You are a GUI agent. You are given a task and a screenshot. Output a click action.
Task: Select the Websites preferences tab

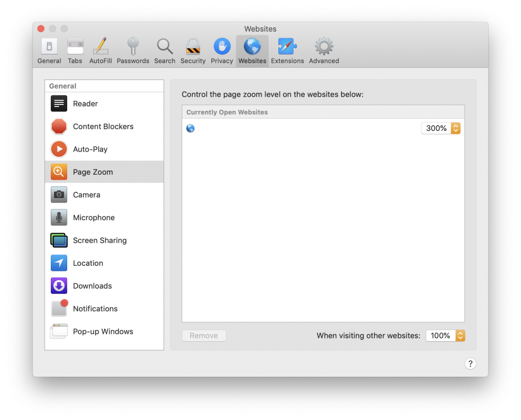tap(252, 51)
